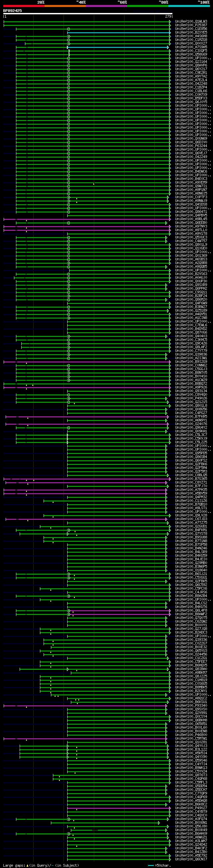
Task: Select hit label UniRef100_C0PTF3
Action: coord(191,197)
